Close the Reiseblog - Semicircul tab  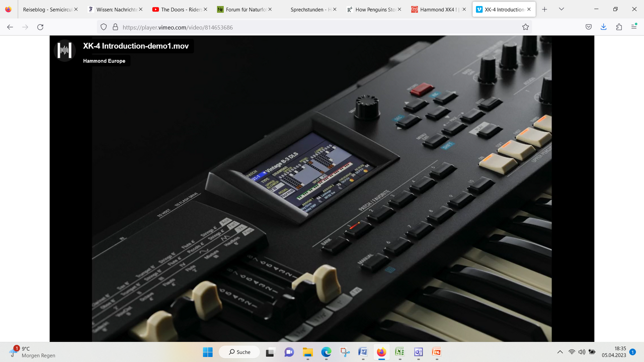(x=76, y=10)
